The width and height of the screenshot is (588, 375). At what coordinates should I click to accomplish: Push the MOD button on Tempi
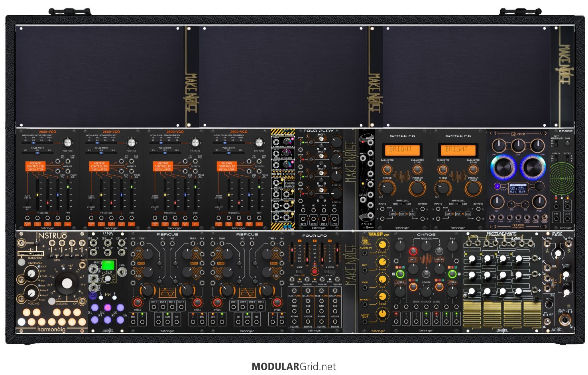click(123, 272)
